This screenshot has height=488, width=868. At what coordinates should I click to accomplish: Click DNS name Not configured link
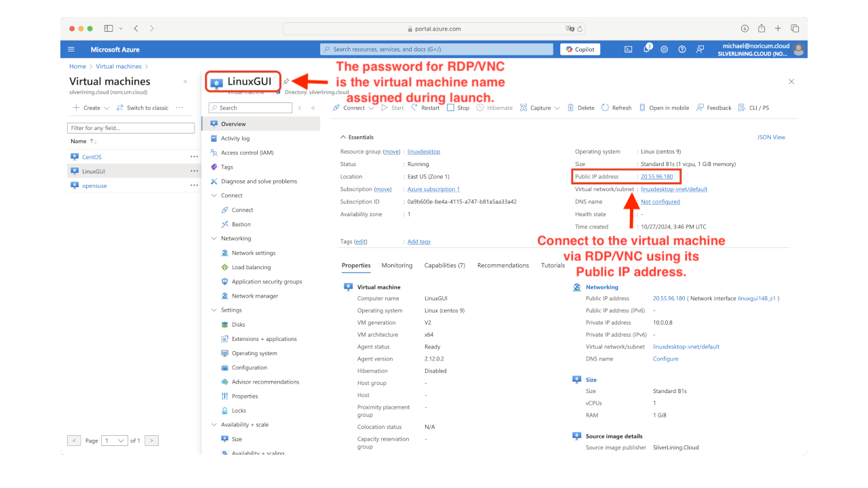pos(660,202)
